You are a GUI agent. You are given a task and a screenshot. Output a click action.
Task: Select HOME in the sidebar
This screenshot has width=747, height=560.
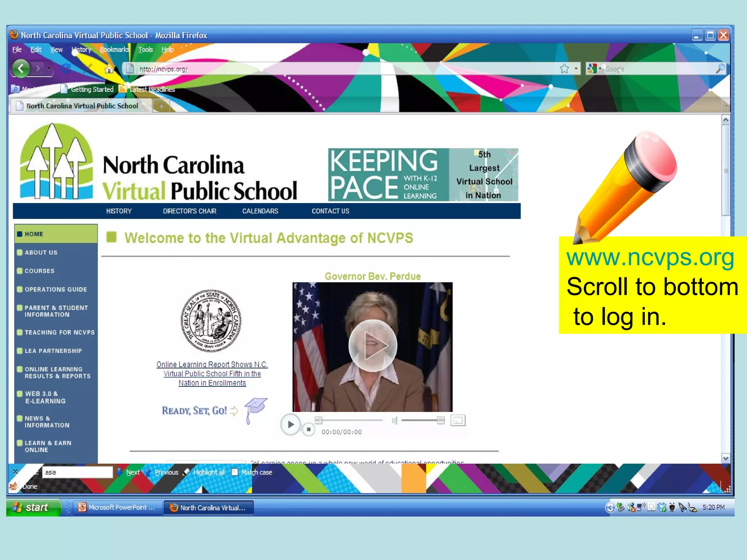(x=56, y=234)
